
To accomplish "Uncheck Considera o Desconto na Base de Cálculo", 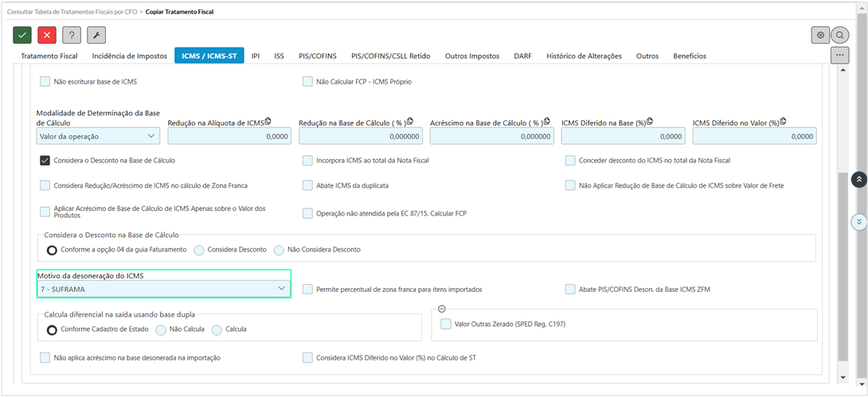I will coord(45,160).
